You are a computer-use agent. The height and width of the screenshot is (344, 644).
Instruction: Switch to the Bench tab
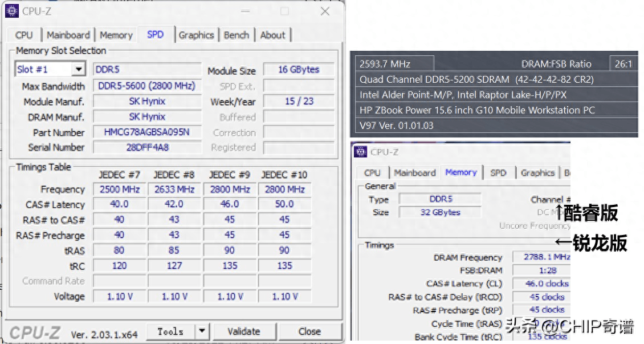[237, 35]
